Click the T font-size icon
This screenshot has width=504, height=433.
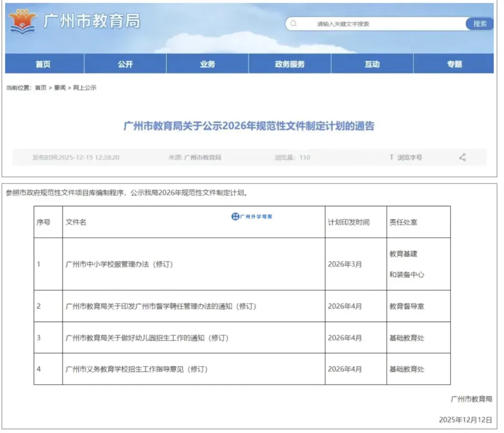pyautogui.click(x=391, y=157)
